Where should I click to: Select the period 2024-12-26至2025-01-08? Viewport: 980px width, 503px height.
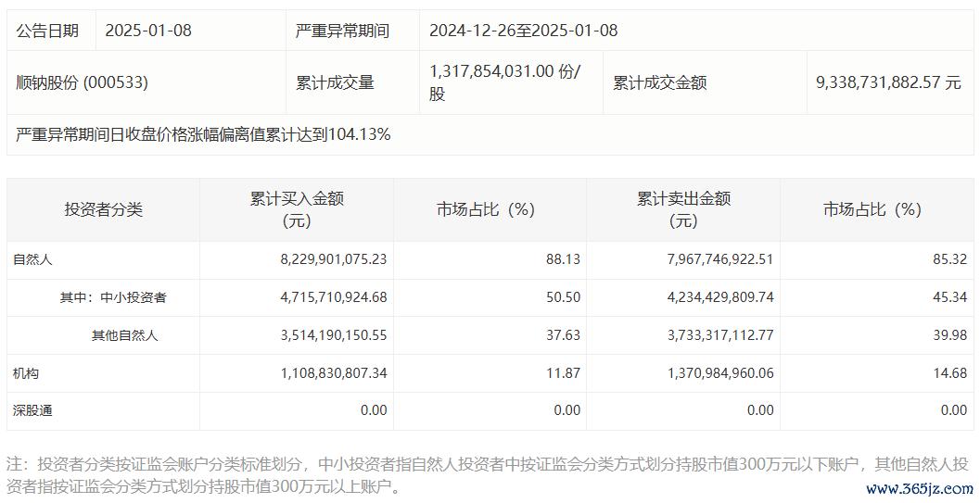click(x=523, y=31)
